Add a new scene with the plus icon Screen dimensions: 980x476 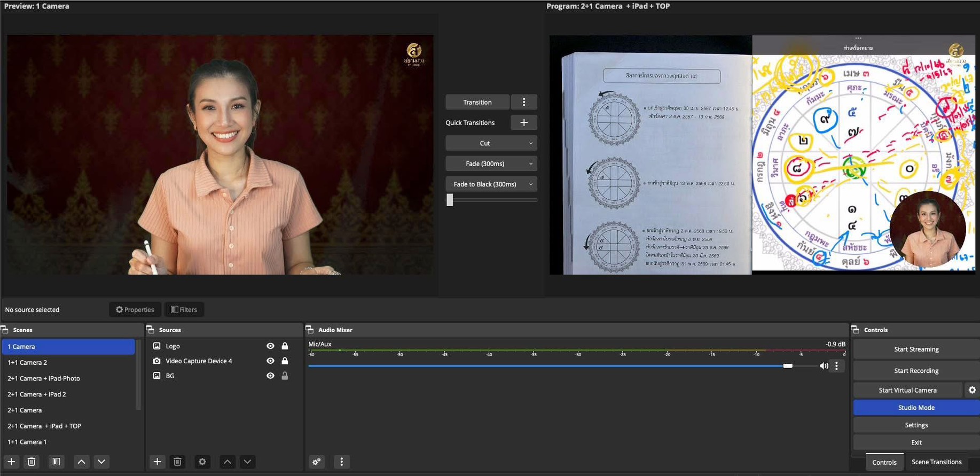[11, 462]
